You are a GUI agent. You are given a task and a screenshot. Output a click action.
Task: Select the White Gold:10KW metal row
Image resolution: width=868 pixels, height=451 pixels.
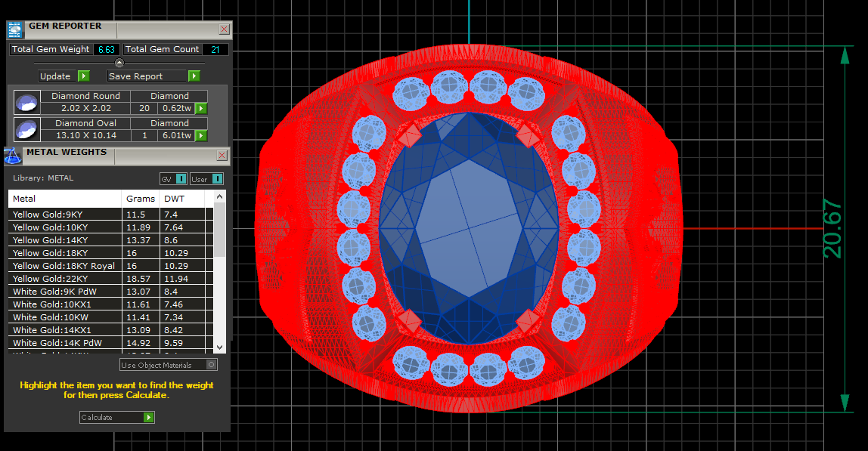tap(65, 317)
